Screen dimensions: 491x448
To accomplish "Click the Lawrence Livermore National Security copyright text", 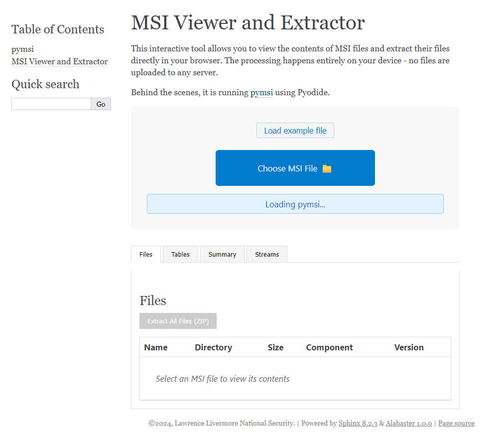I will (x=222, y=423).
